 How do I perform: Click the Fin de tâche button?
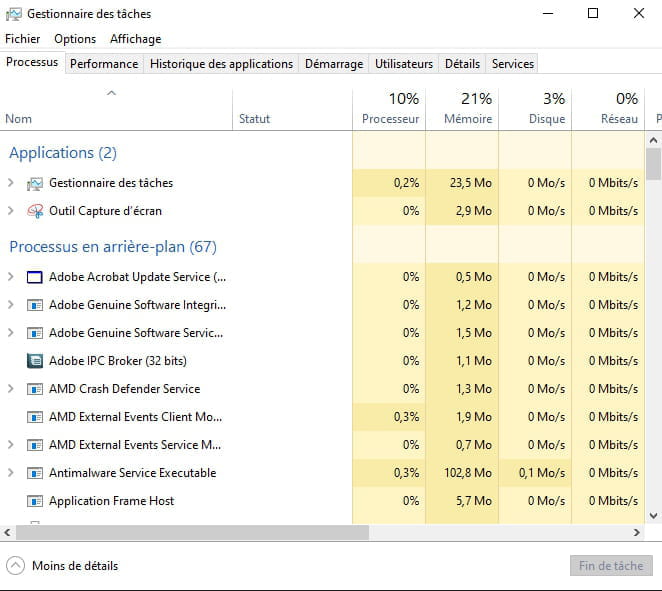[x=611, y=566]
